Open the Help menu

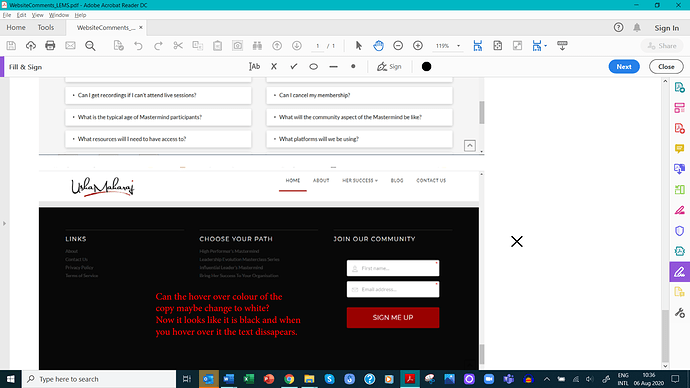tap(81, 15)
